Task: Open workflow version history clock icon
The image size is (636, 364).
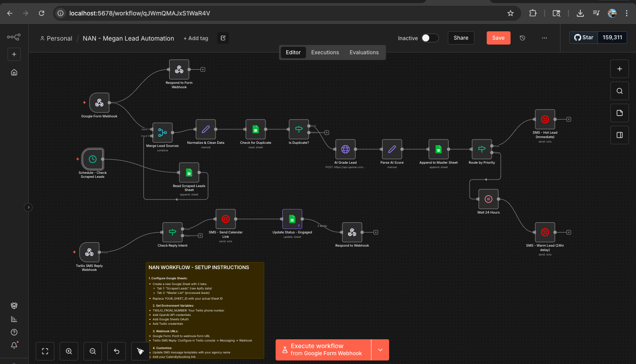Action: pyautogui.click(x=522, y=38)
